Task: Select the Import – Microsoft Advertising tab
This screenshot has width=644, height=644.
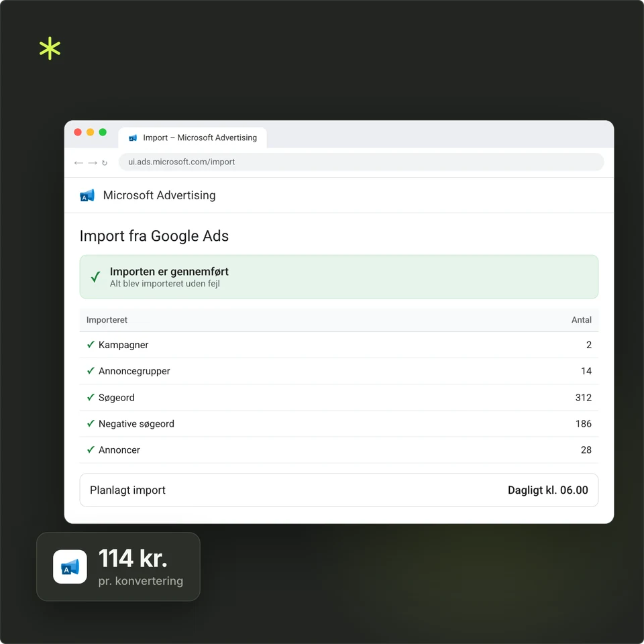Action: (193, 138)
